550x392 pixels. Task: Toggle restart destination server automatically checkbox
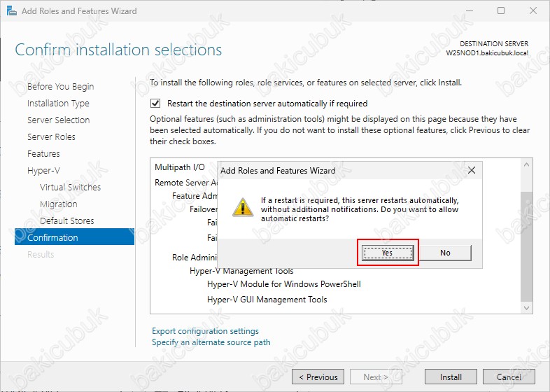(155, 103)
